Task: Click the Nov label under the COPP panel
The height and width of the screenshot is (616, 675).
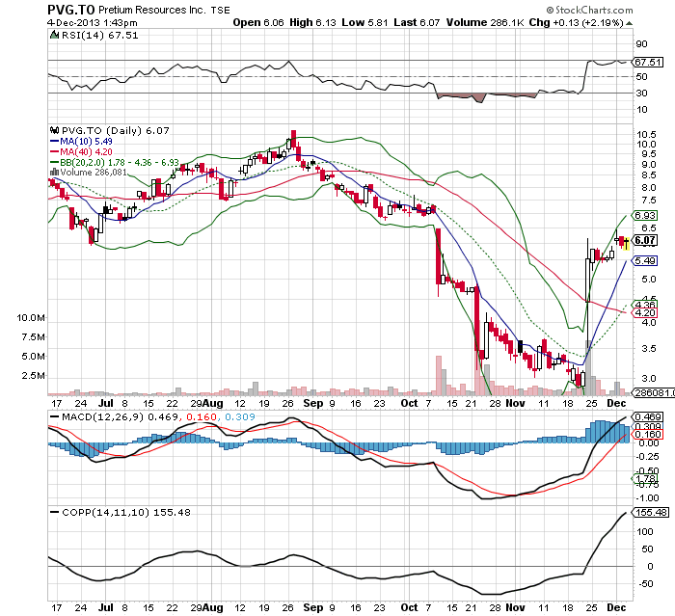Action: [x=515, y=608]
